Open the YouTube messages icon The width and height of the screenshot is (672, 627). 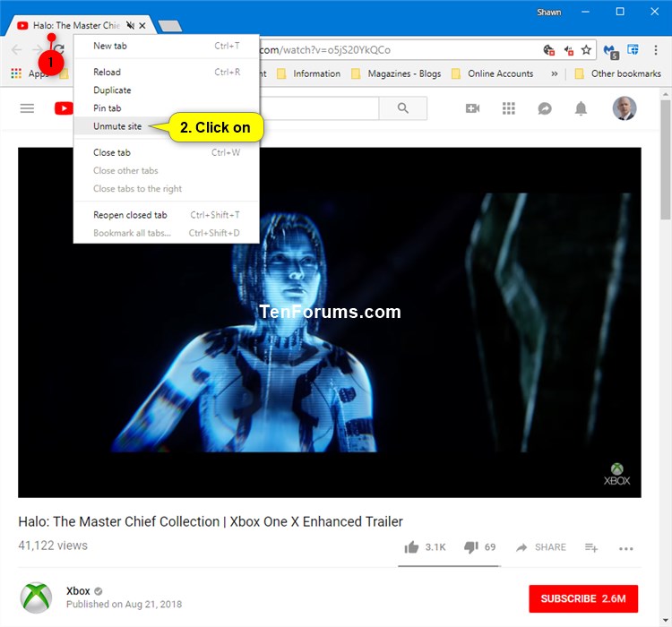(x=545, y=108)
